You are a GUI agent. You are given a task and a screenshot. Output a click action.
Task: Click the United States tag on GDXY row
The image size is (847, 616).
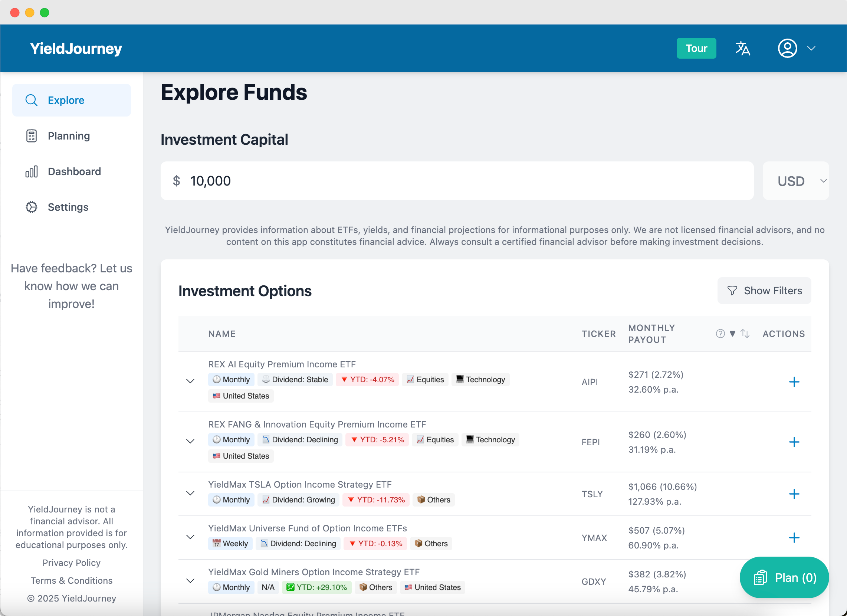pos(433,587)
